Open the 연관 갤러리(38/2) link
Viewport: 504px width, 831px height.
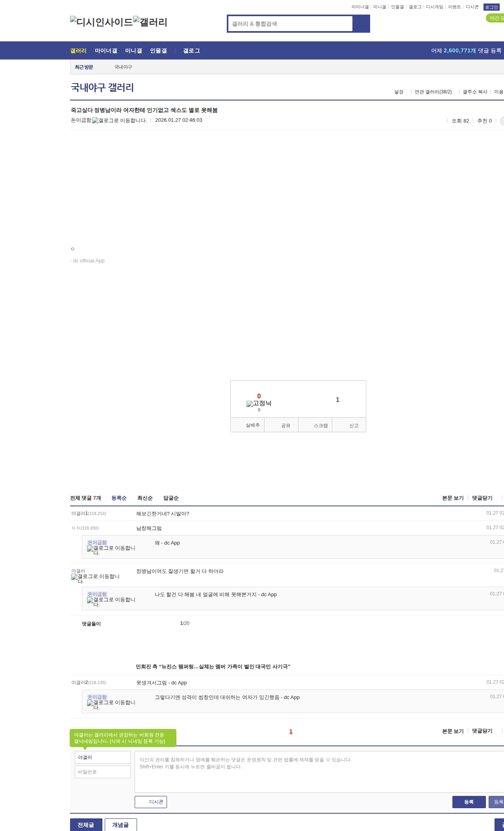click(x=433, y=92)
